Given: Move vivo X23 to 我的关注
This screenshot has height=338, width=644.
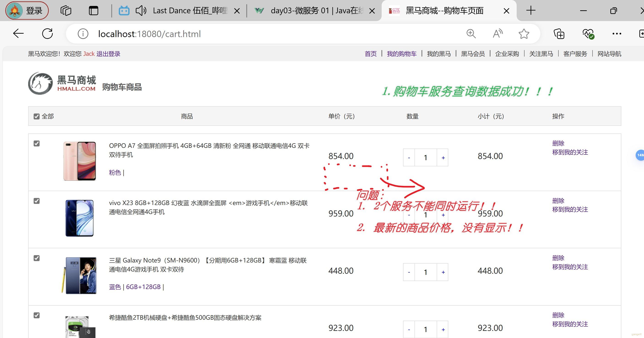Looking at the screenshot, I should pos(570,209).
